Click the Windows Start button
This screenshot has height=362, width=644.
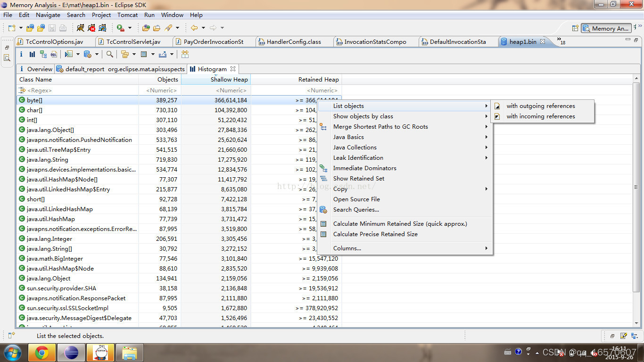(x=12, y=352)
